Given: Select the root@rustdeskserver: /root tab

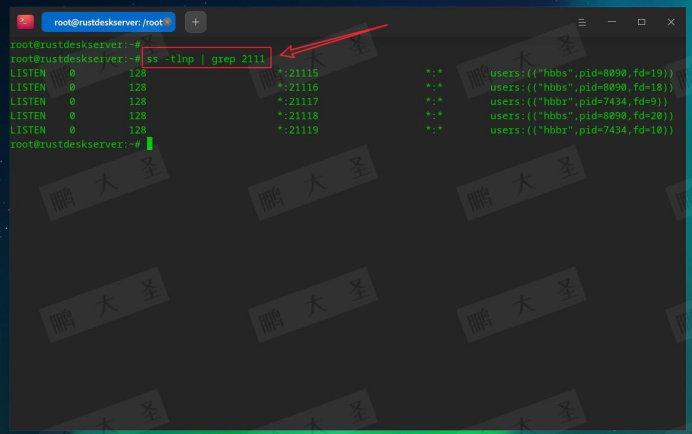Looking at the screenshot, I should coord(109,22).
